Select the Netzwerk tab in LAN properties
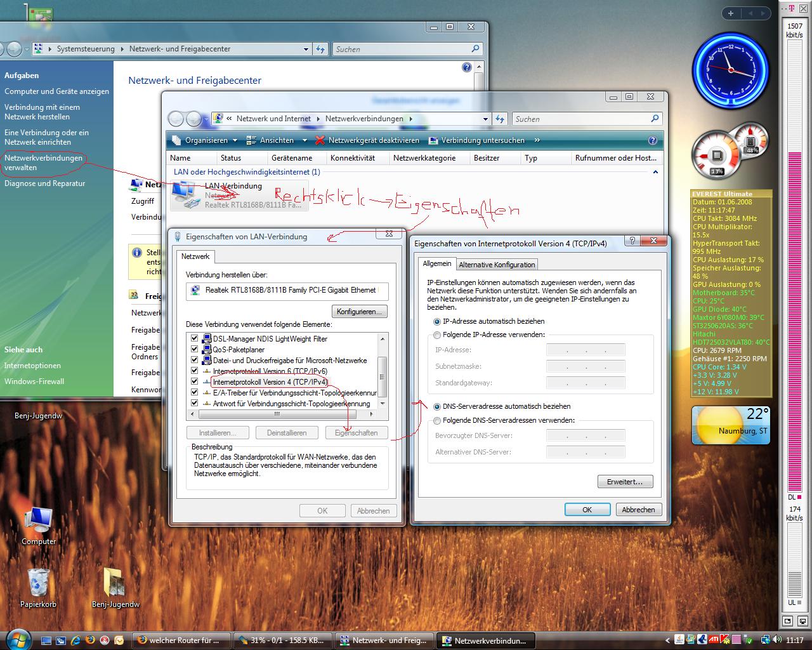 tap(195, 256)
